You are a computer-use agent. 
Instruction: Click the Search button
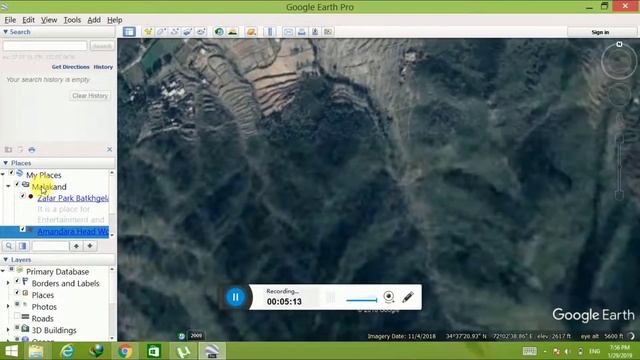[102, 46]
